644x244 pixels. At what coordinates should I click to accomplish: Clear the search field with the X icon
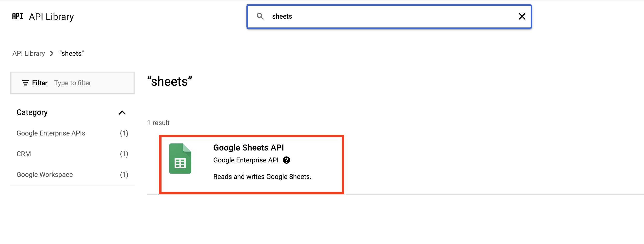tap(522, 16)
